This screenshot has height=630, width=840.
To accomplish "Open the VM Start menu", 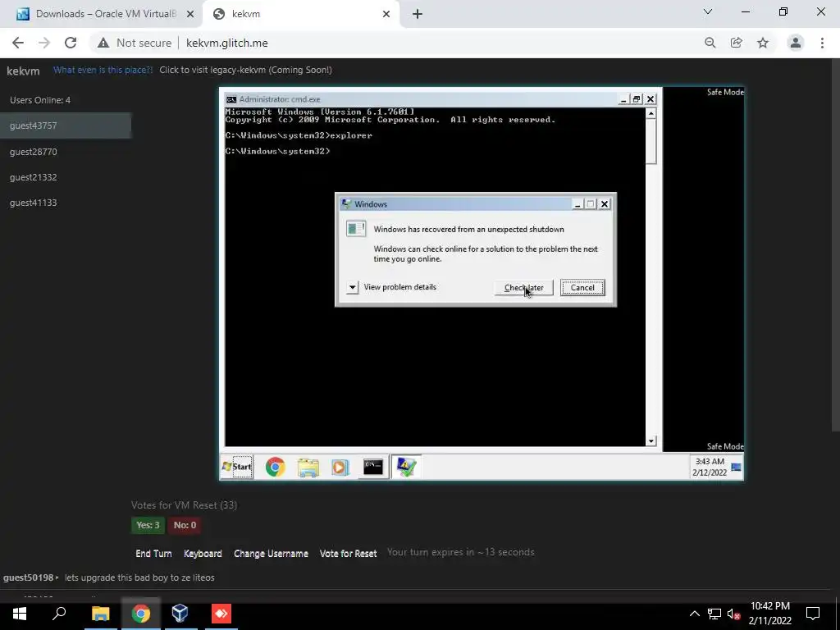I will pyautogui.click(x=237, y=467).
